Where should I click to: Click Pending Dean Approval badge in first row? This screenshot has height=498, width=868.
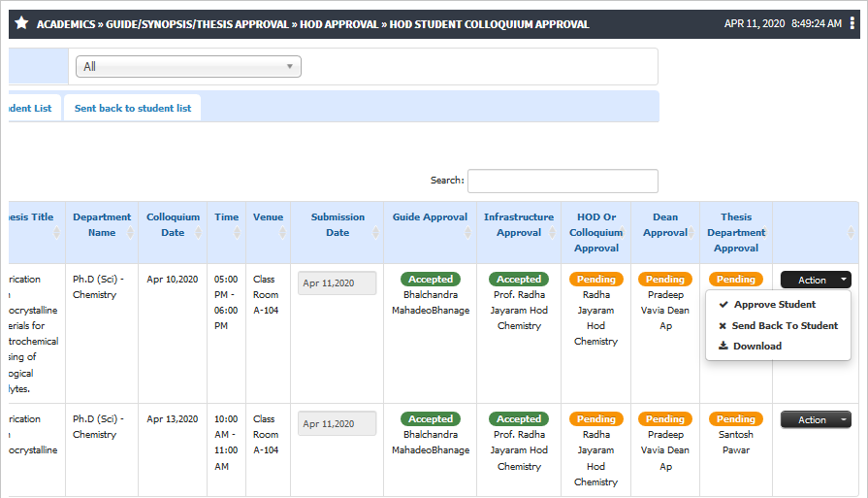665,280
